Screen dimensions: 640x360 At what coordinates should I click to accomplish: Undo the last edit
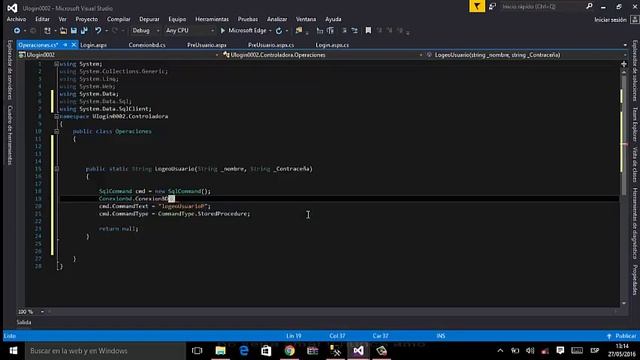point(98,31)
